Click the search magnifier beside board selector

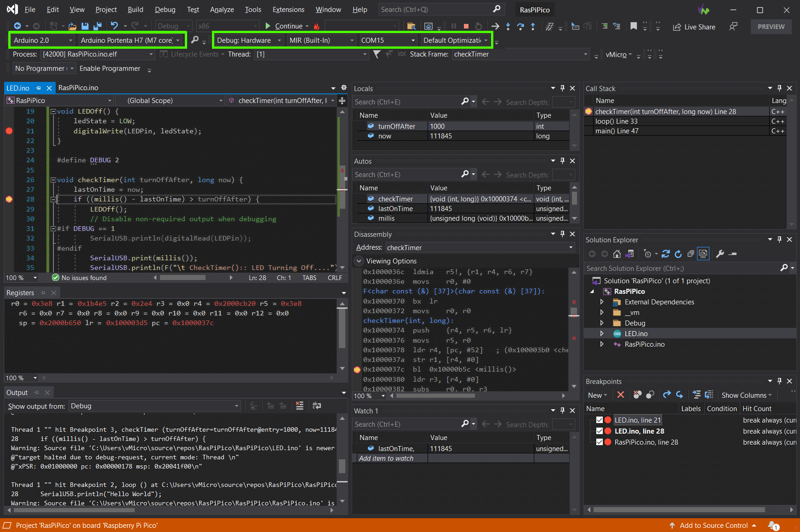pos(194,40)
